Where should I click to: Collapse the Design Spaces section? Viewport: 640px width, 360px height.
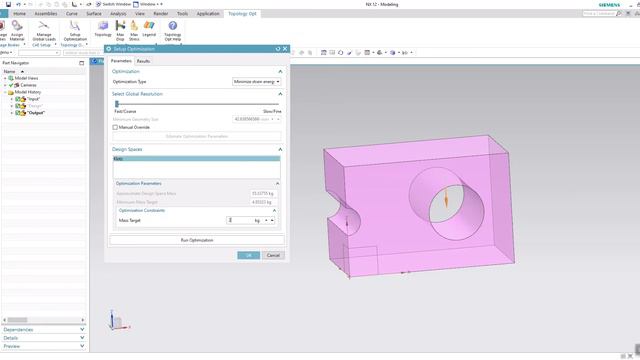[280, 149]
